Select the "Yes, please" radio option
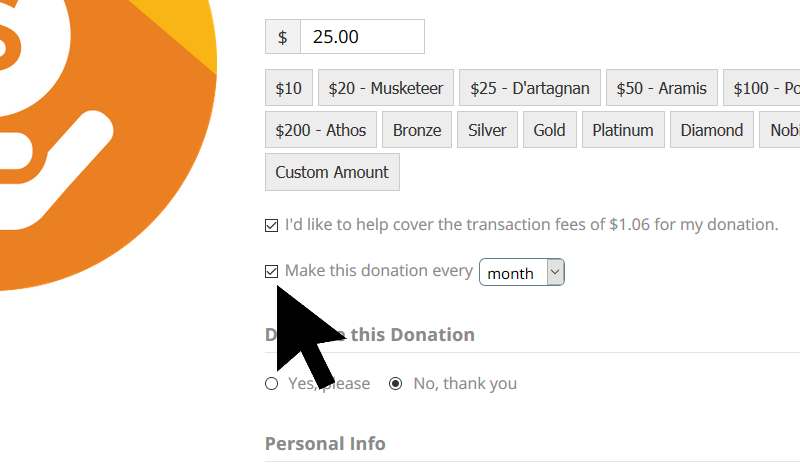The image size is (800, 474). coord(272,384)
